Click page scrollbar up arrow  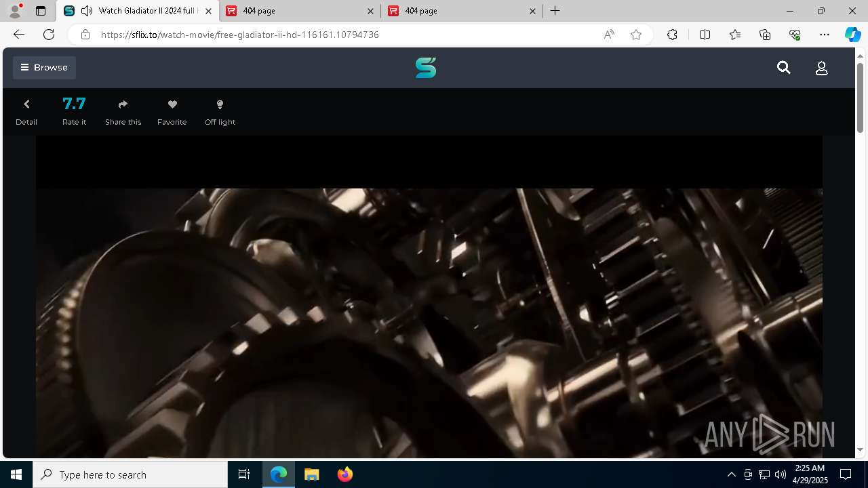point(861,56)
